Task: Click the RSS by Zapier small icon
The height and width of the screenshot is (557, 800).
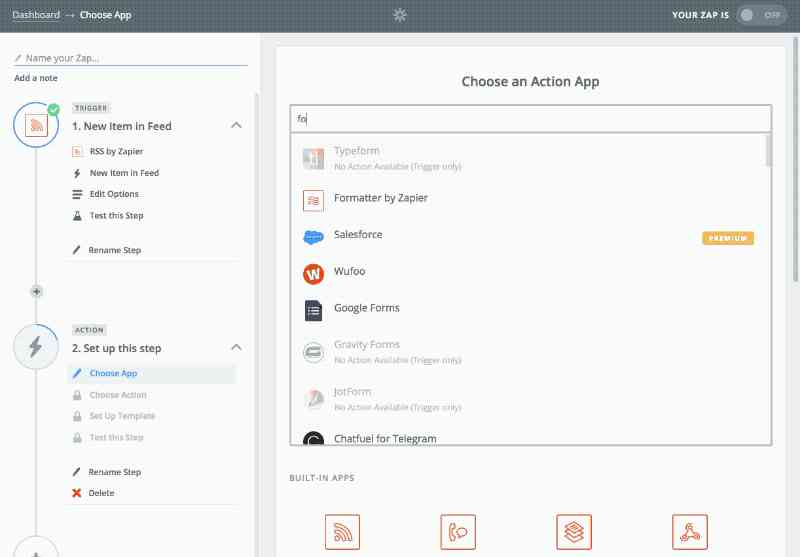Action: 77,151
